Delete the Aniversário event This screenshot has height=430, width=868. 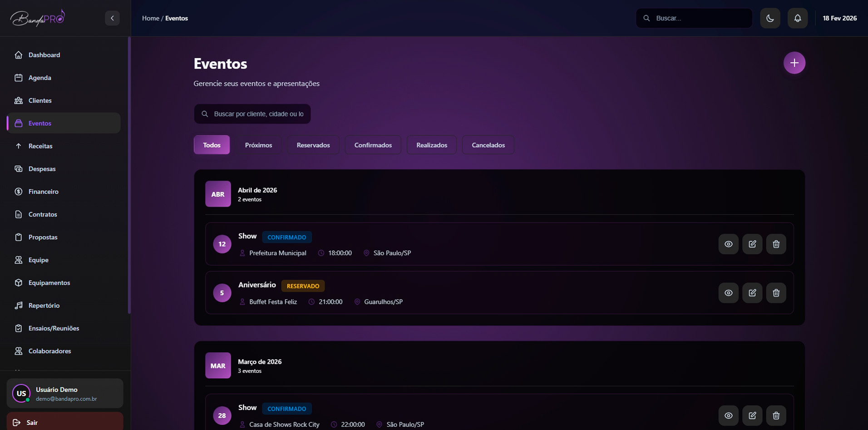[776, 293]
